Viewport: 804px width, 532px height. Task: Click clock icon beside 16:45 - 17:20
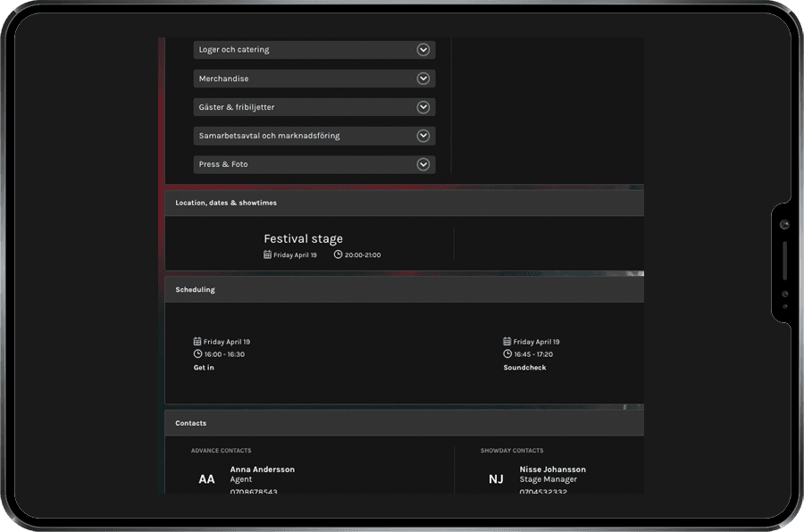507,353
